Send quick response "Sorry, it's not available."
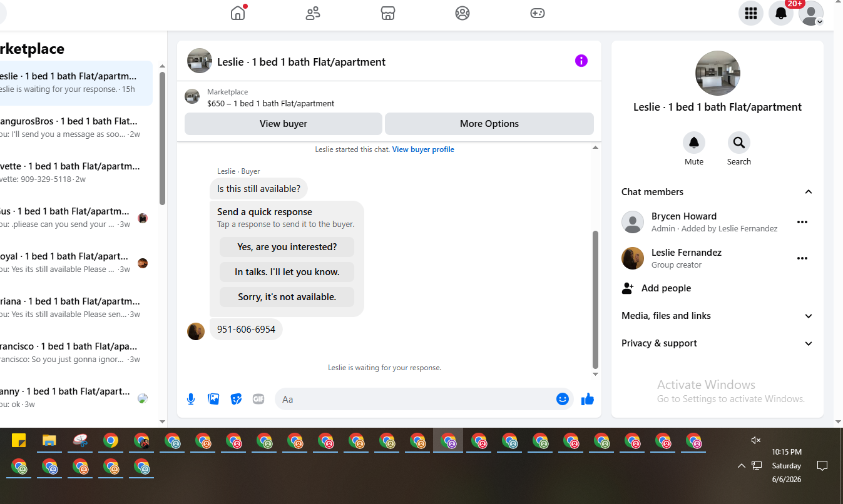 [x=287, y=297]
